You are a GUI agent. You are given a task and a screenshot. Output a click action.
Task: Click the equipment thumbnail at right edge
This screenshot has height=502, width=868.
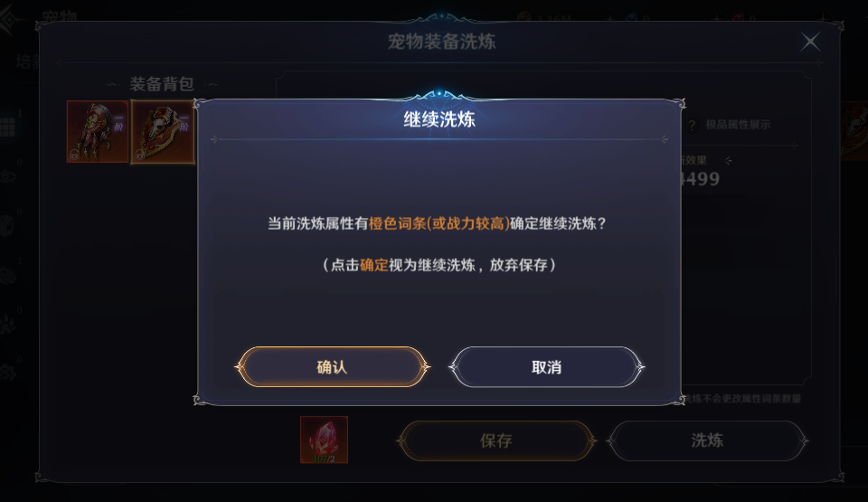pos(854,131)
